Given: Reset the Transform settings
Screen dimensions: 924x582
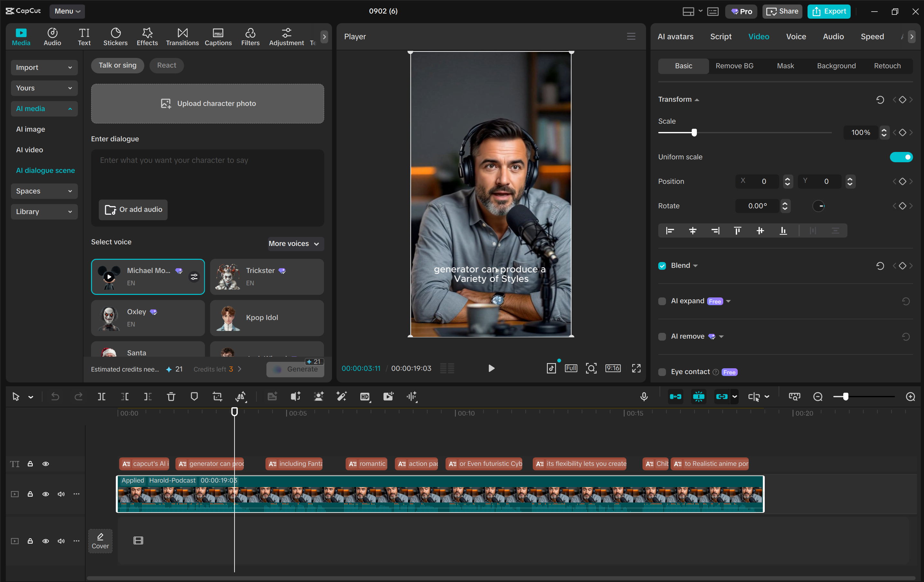Looking at the screenshot, I should [880, 99].
